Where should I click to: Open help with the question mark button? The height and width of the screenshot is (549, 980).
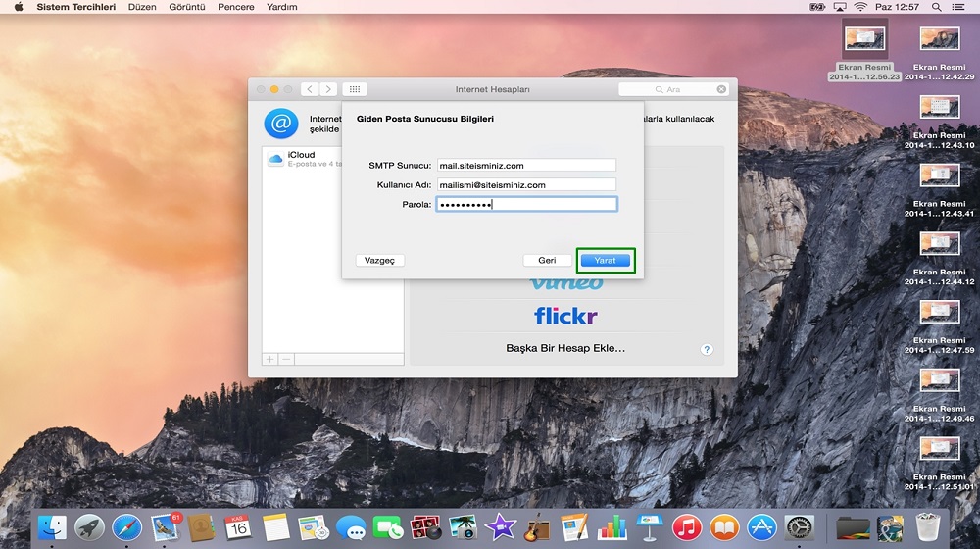[707, 350]
